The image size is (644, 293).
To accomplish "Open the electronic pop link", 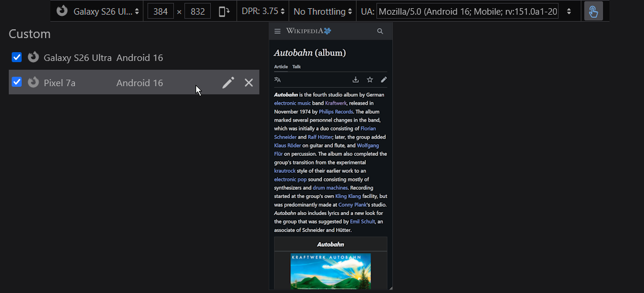I will point(290,179).
